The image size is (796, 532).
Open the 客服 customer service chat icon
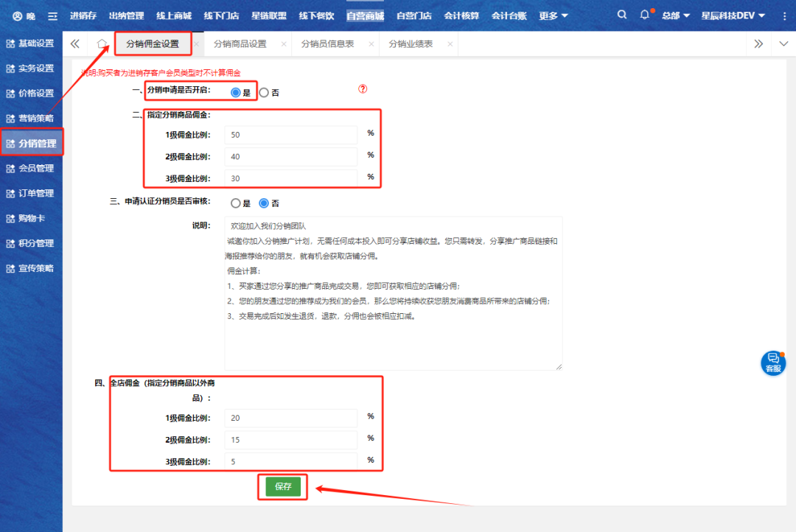tap(773, 363)
